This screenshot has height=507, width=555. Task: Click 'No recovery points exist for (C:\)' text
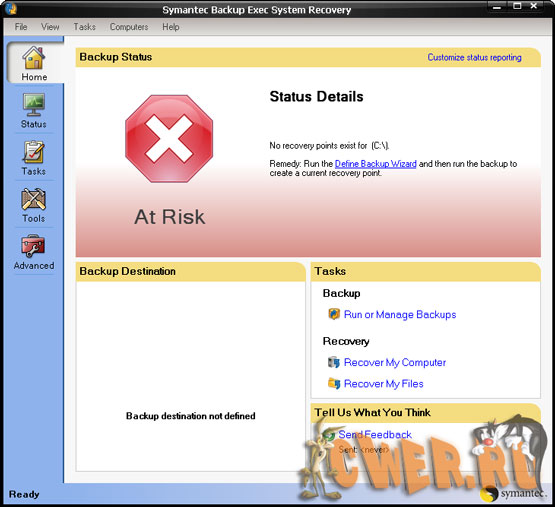click(329, 146)
